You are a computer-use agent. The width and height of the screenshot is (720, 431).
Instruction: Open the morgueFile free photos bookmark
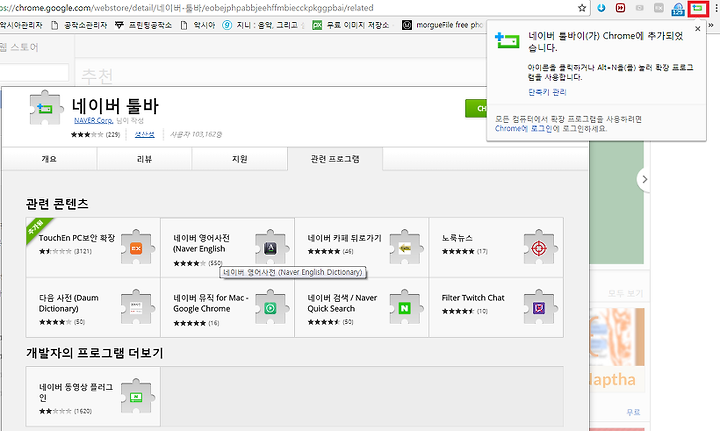coord(442,25)
